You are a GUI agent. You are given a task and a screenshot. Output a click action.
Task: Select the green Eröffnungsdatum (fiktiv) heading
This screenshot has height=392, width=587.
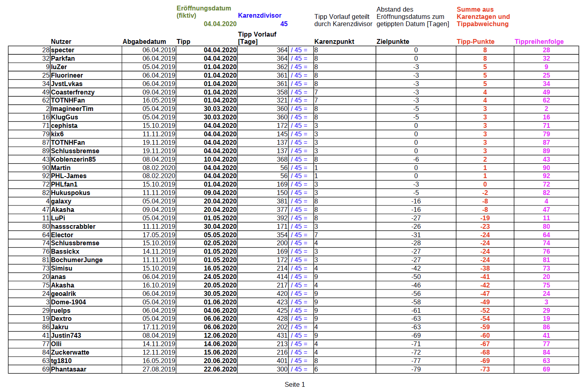[x=204, y=12]
